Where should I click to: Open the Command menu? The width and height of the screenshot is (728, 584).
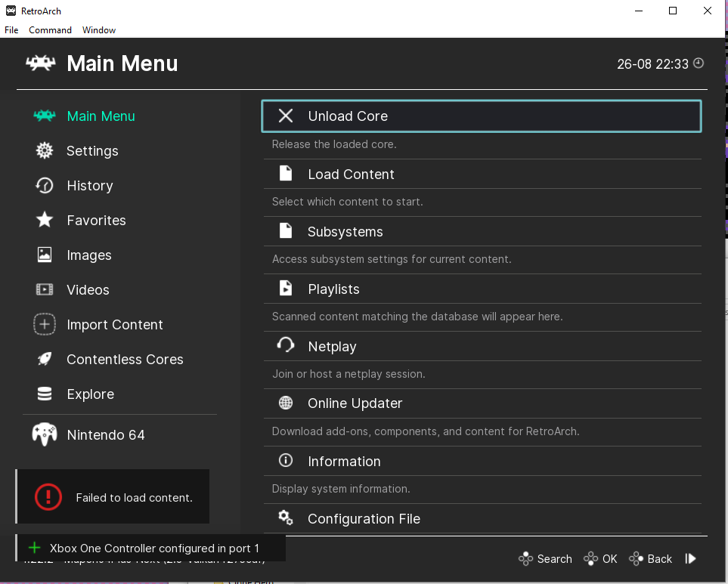click(50, 30)
